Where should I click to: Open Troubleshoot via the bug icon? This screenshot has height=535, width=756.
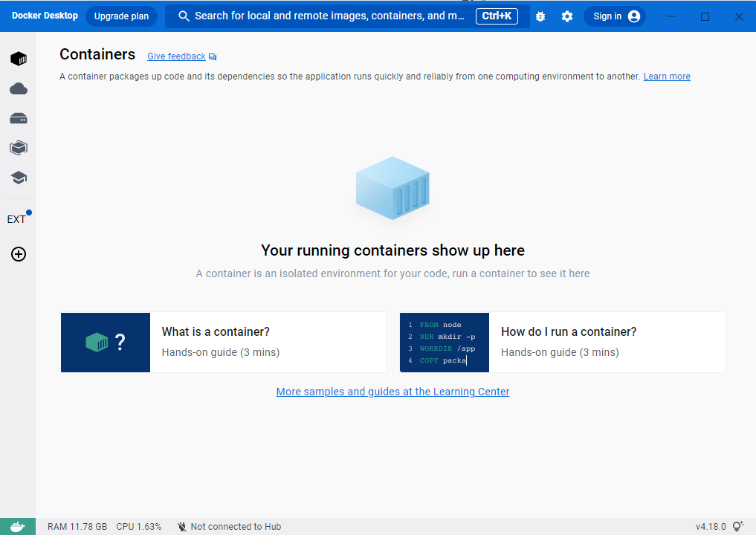540,16
